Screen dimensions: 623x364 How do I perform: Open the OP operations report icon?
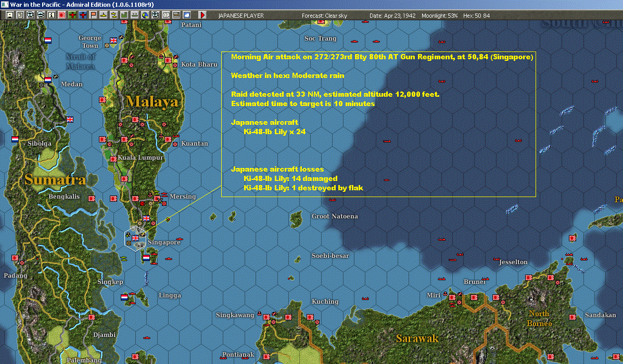click(x=166, y=15)
